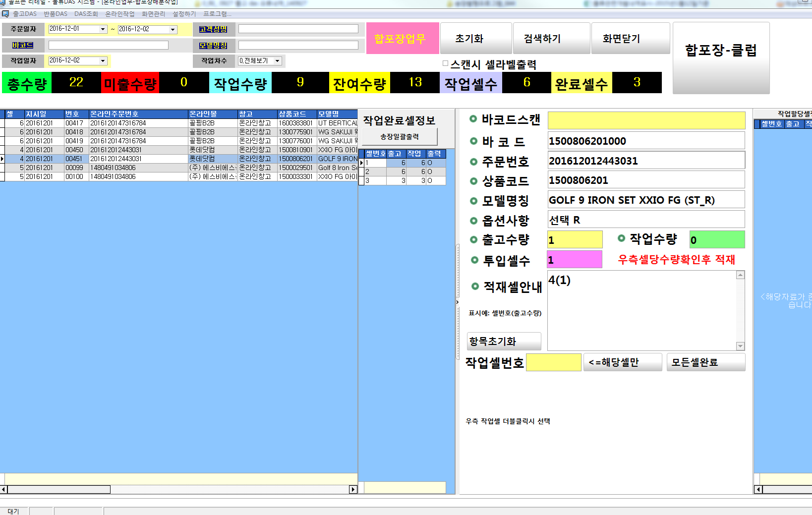Click the splitter collapse arrow beside 적재셀안내

click(457, 301)
